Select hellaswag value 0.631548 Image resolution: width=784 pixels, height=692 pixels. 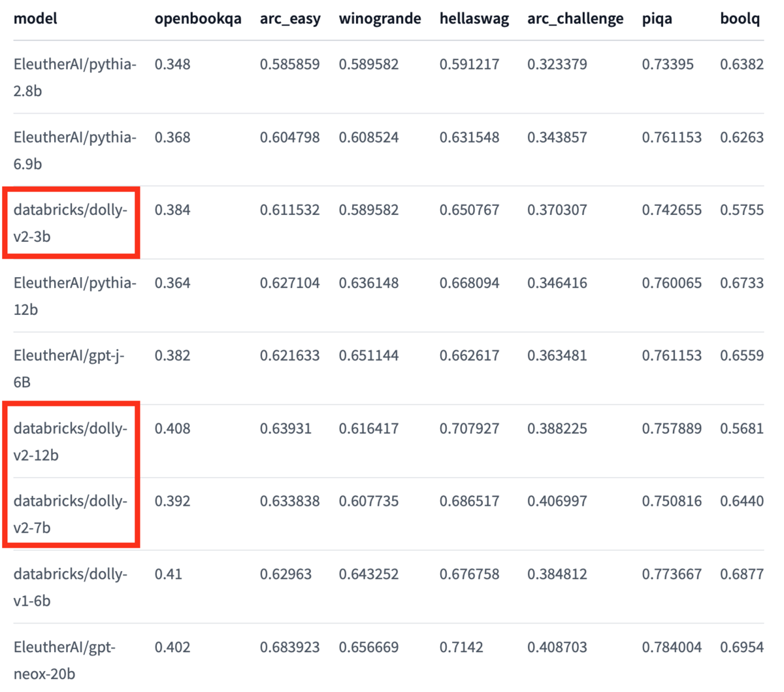pos(470,137)
